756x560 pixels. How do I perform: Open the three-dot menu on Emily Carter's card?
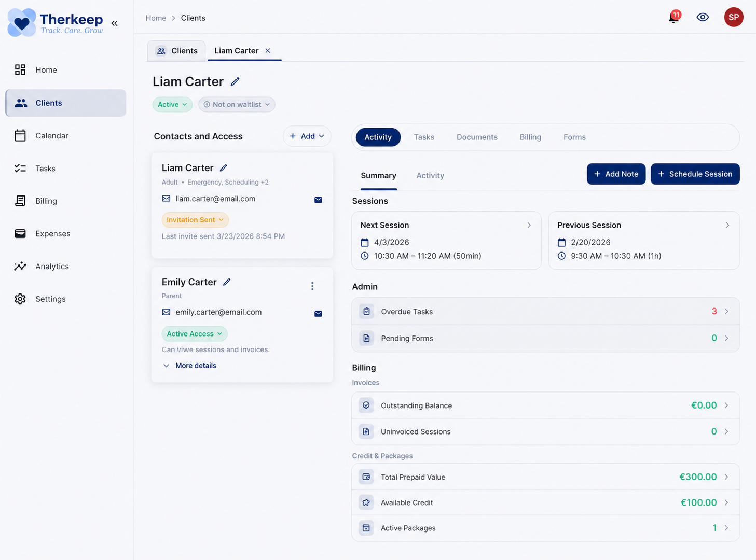pos(312,286)
